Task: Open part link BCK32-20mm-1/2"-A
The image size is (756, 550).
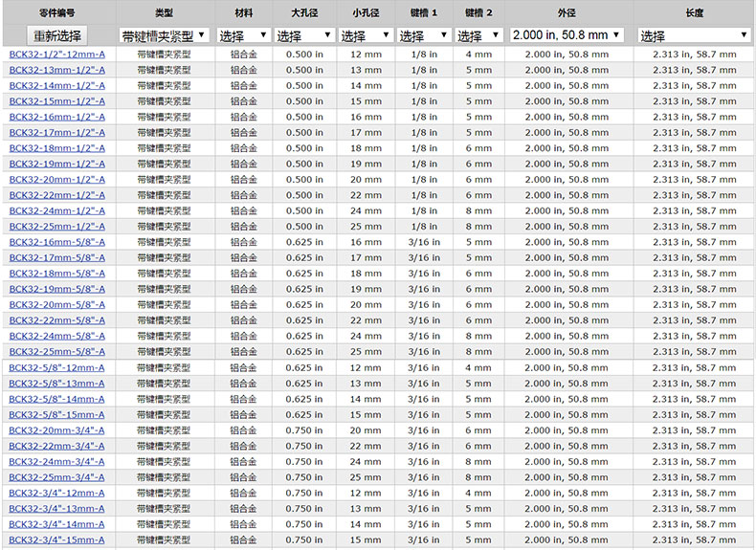Action: point(57,180)
